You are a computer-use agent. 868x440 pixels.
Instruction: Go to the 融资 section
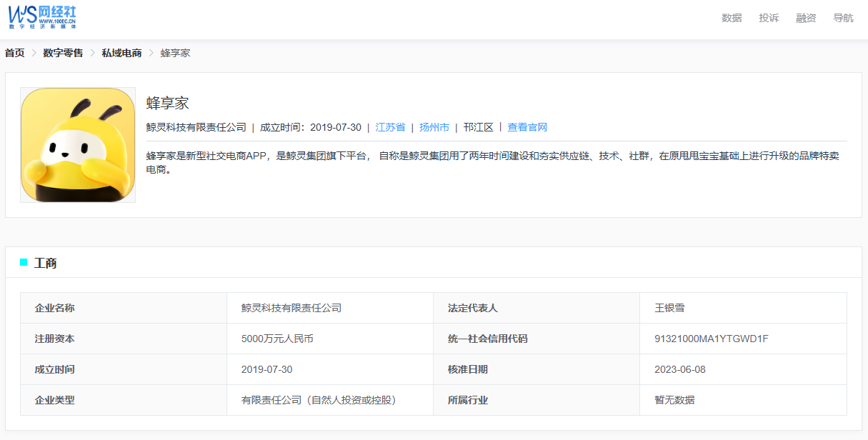click(x=806, y=18)
